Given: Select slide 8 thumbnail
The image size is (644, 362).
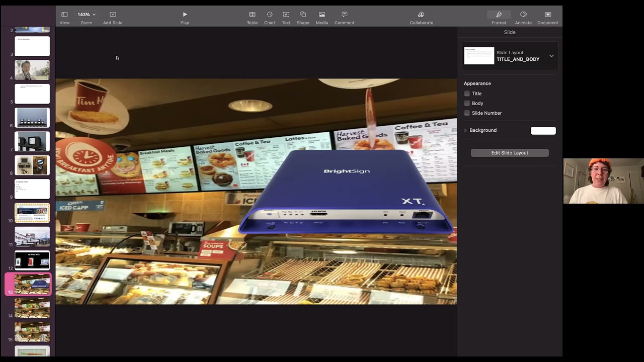Looking at the screenshot, I should pos(32,165).
